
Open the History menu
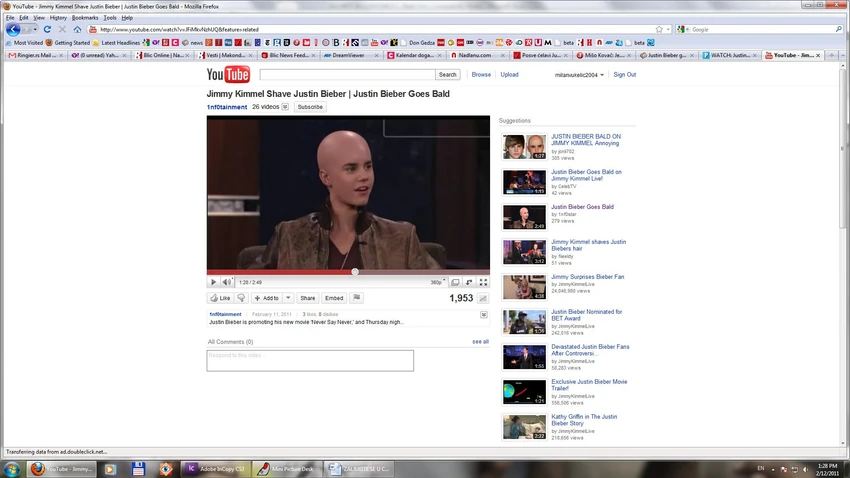pos(58,18)
